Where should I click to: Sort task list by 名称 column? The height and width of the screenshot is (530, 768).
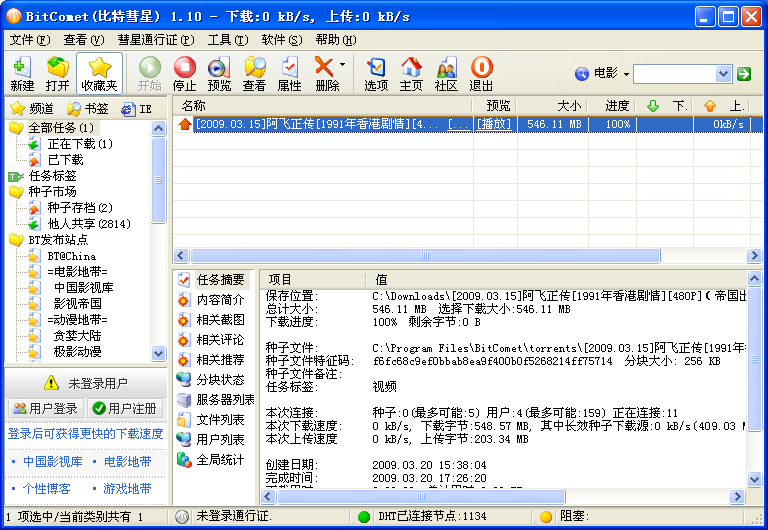[322, 106]
